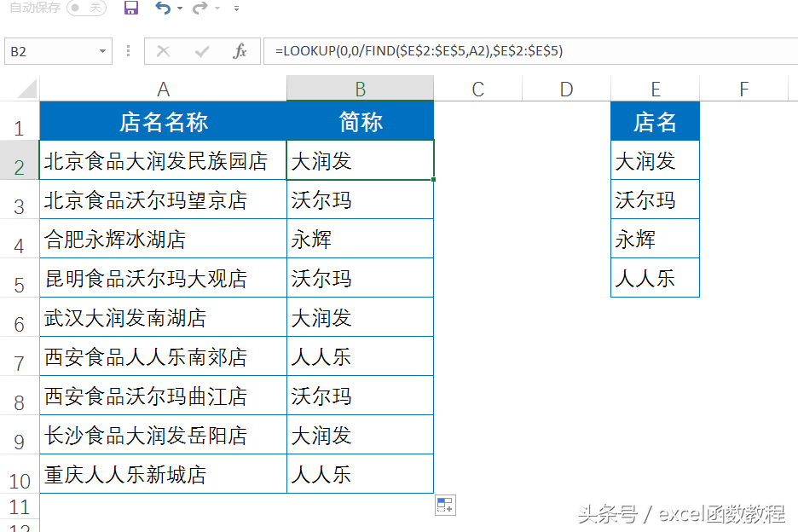Click cell 西安食品人人乐南郊店
The width and height of the screenshot is (798, 532).
click(x=164, y=356)
